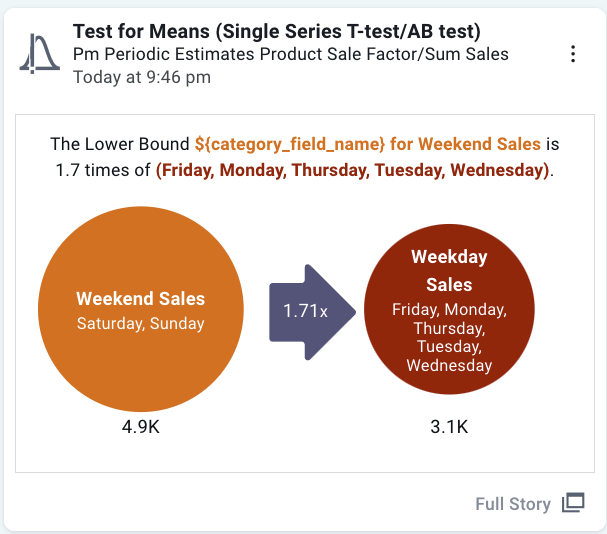Click the 3.1K value under Weekday Sales
The height and width of the screenshot is (534, 607).
[449, 428]
